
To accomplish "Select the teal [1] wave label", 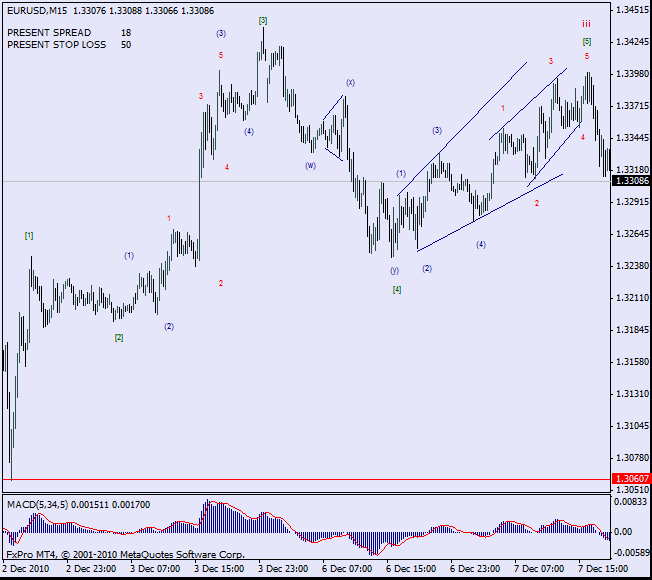I will (29, 235).
